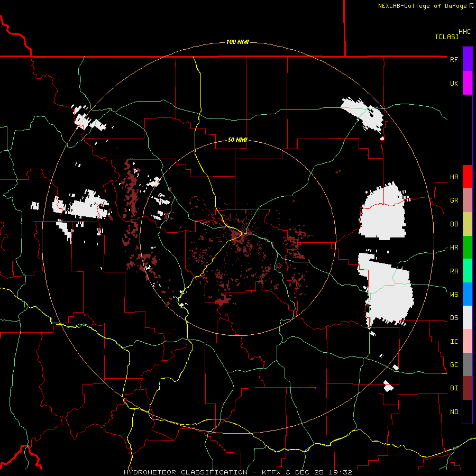Click the HA red legend swatch

pyautogui.click(x=467, y=177)
